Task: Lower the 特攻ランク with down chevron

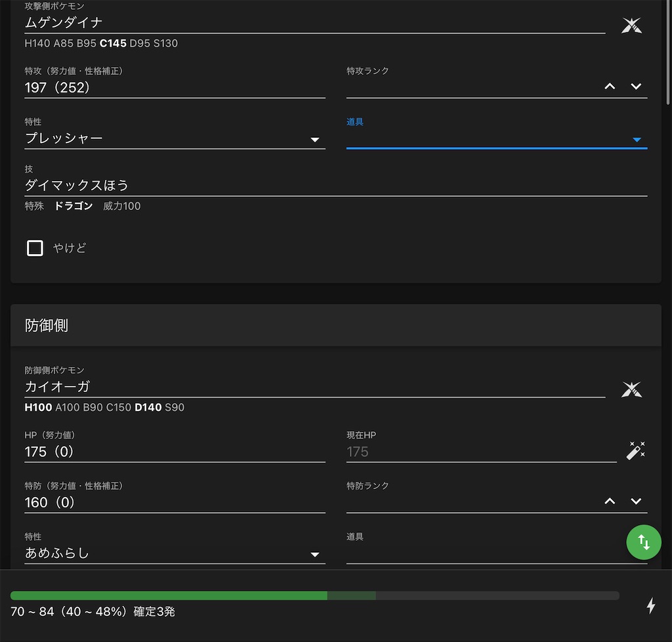Action: pos(636,86)
